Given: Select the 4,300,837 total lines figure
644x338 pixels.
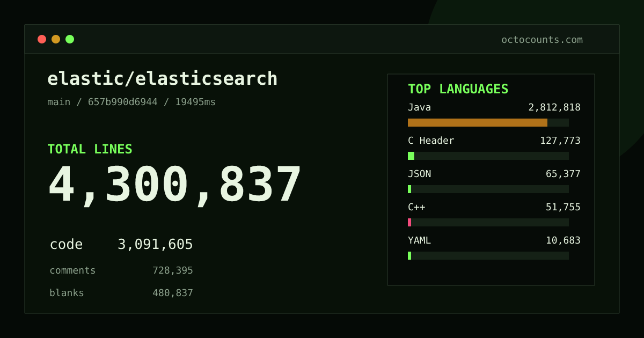Looking at the screenshot, I should [x=175, y=185].
